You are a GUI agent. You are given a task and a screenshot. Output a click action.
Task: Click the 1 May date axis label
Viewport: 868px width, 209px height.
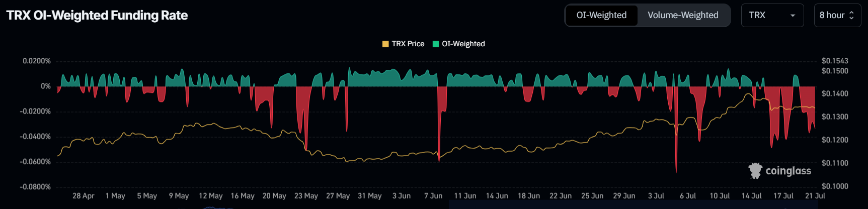115,196
